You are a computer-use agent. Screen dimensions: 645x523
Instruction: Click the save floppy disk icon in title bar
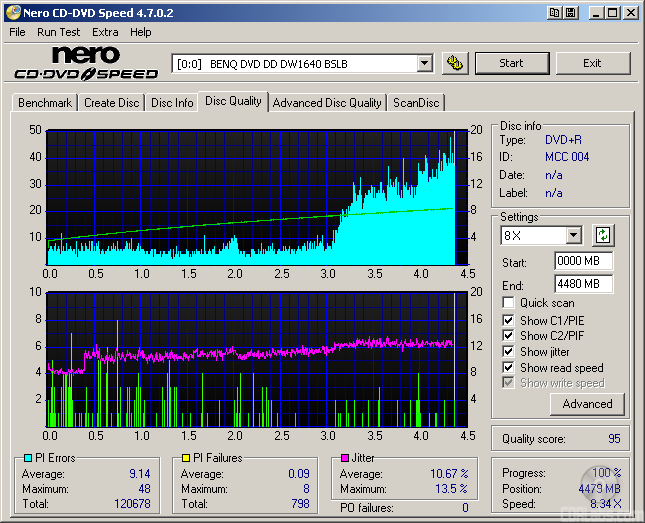tap(570, 13)
